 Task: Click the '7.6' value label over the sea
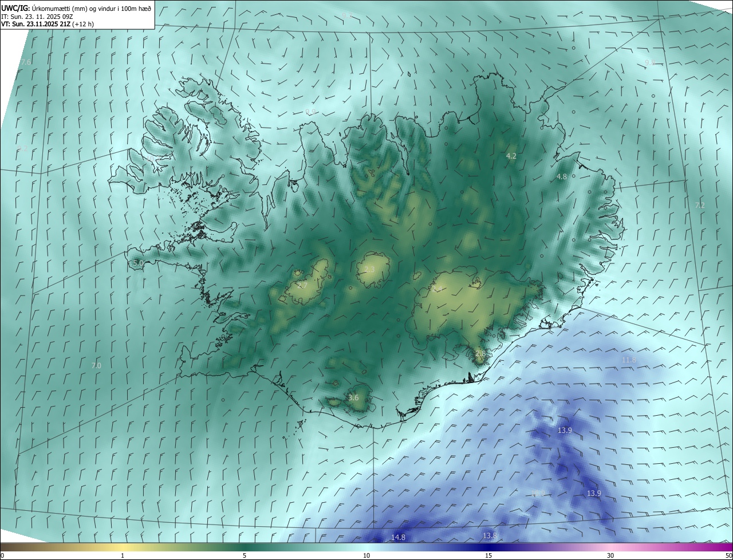coord(26,62)
